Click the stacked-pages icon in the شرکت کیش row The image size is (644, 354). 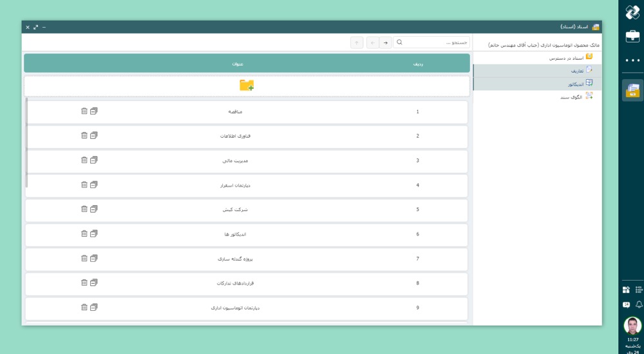click(93, 209)
